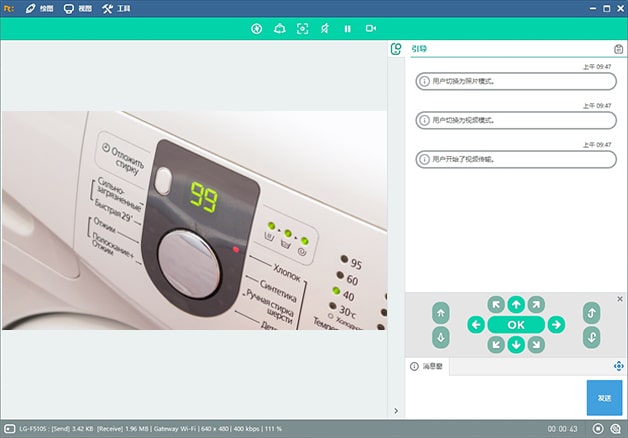Click into the message text area
The image size is (628, 438).
496,397
